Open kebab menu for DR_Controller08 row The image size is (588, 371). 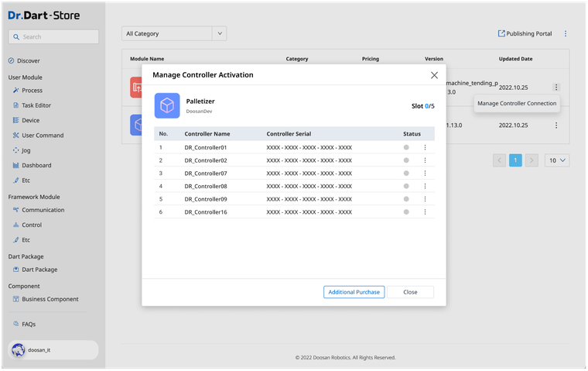coord(424,186)
